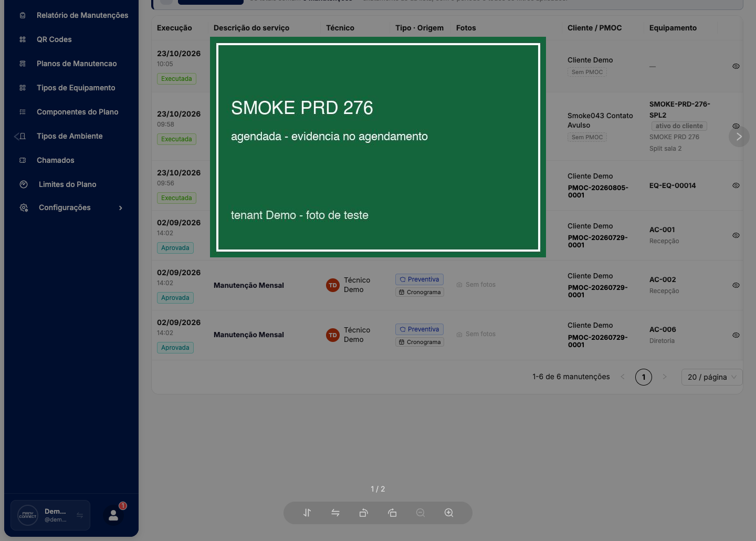Click the Planos de Manutencao sidebar icon
Viewport: 756px width, 541px height.
[23, 64]
